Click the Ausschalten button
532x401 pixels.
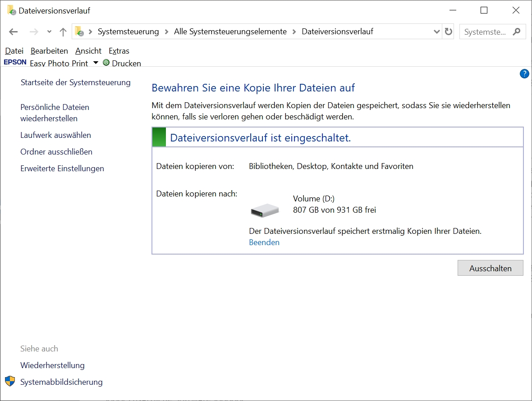(490, 268)
